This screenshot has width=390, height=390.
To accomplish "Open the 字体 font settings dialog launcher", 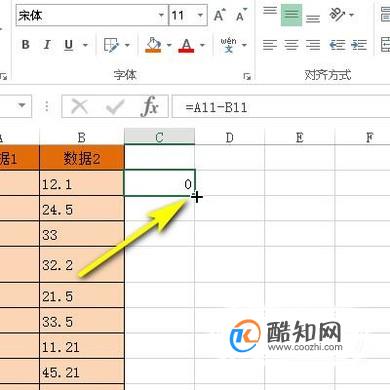I will click(247, 77).
